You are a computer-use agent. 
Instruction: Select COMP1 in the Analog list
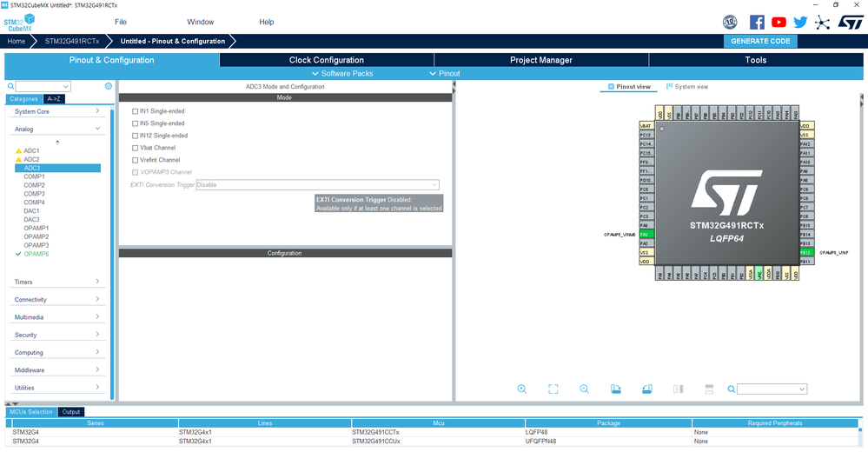[35, 176]
